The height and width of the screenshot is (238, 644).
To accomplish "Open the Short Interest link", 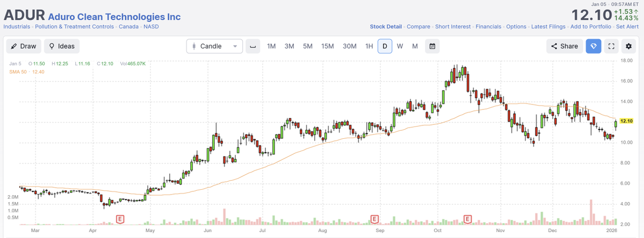I will 453,27.
